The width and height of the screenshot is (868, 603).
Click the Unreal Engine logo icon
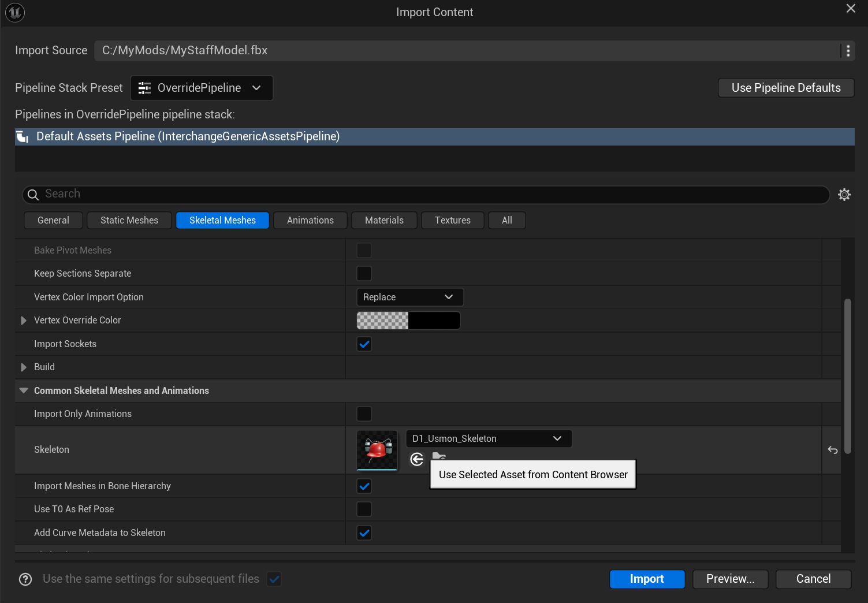click(x=15, y=12)
